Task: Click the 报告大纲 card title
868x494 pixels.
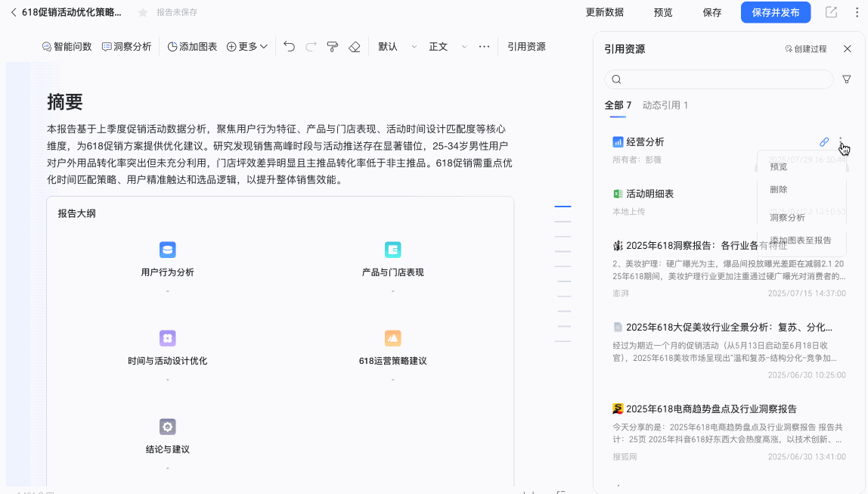Action: [77, 214]
